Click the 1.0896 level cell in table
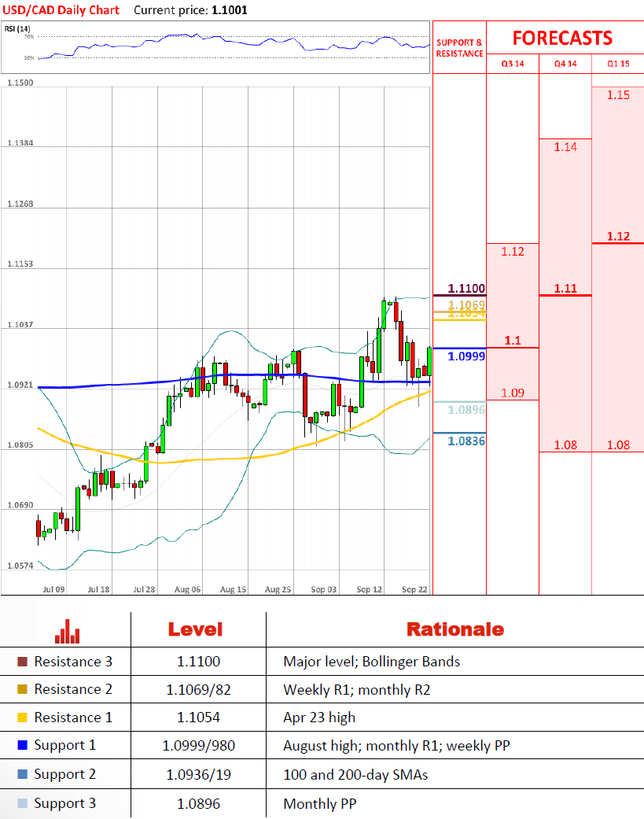Viewport: 644px width, 819px height. (x=198, y=804)
